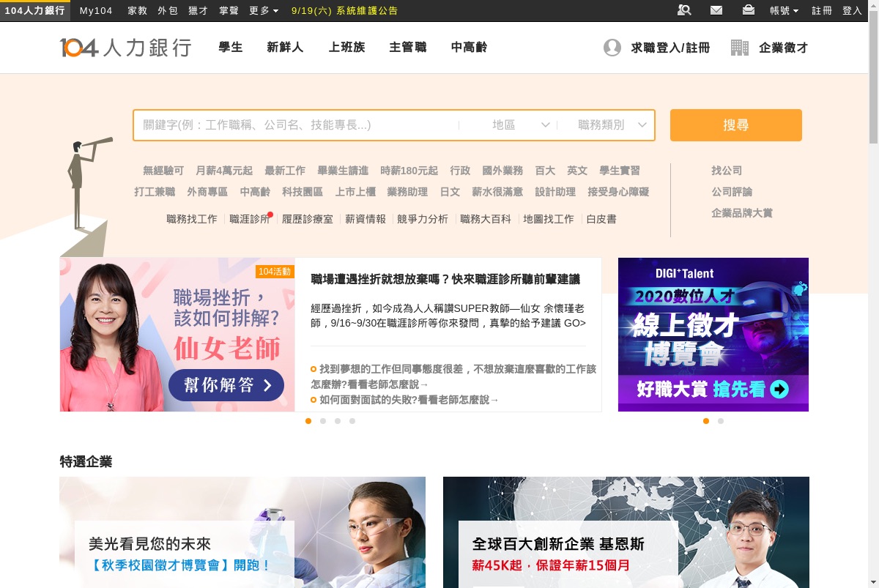Open the 職務大百科 link
The height and width of the screenshot is (588, 879).
point(486,219)
